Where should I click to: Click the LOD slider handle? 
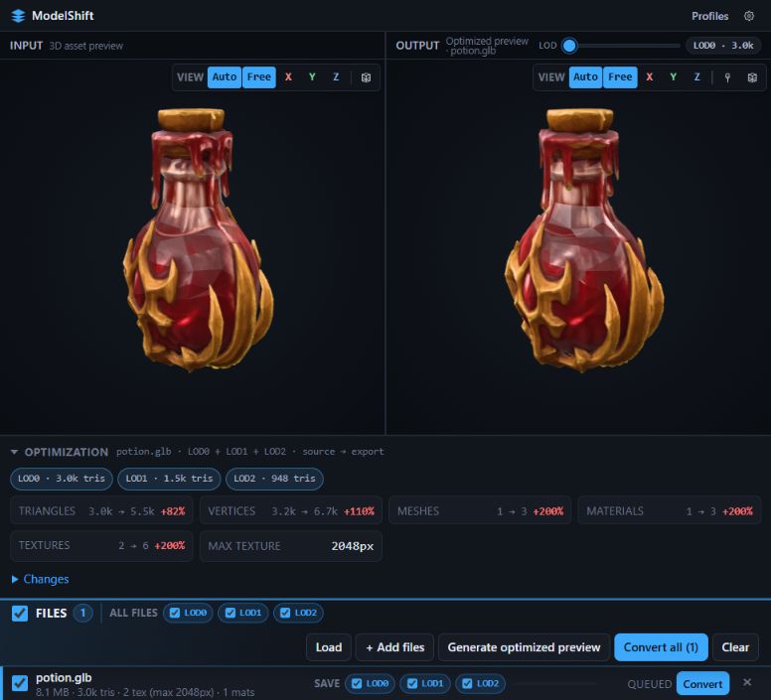pos(569,46)
